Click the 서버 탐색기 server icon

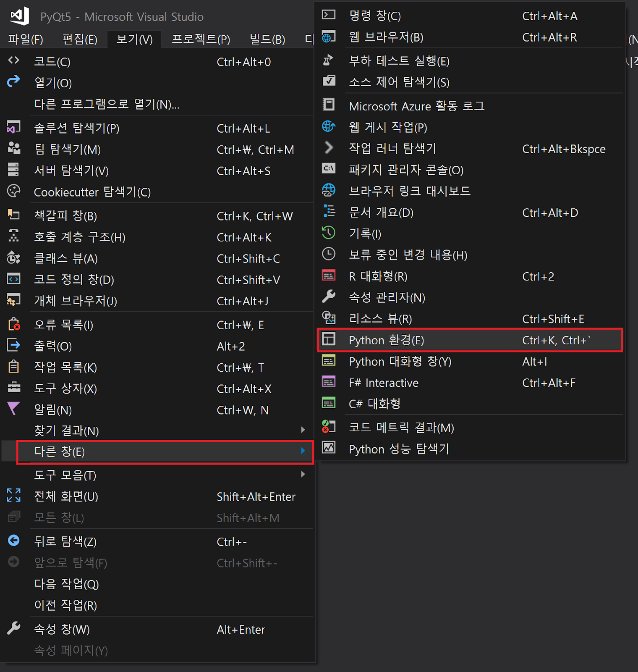13,169
